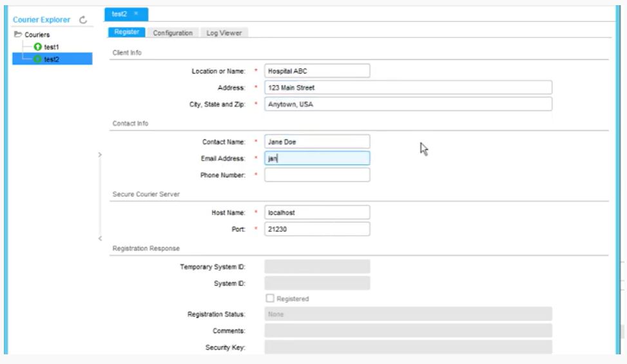Screen dimensions: 627x364
Task: Switch to the Register tab
Action: (x=126, y=32)
